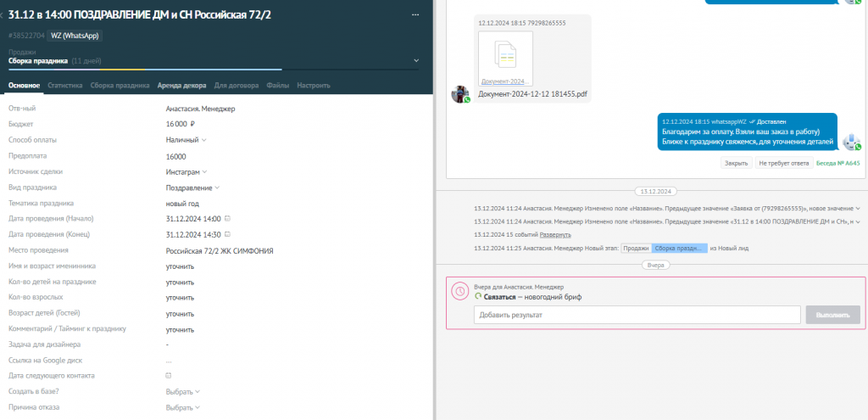Open the Наличный payment method dropdown
Image resolution: width=868 pixels, height=420 pixels.
186,140
